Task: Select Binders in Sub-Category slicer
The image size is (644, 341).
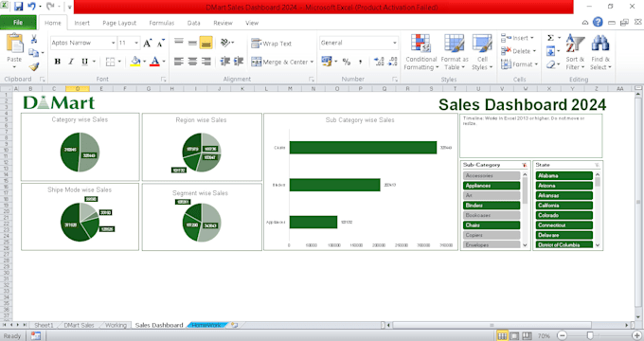Action: coord(492,206)
